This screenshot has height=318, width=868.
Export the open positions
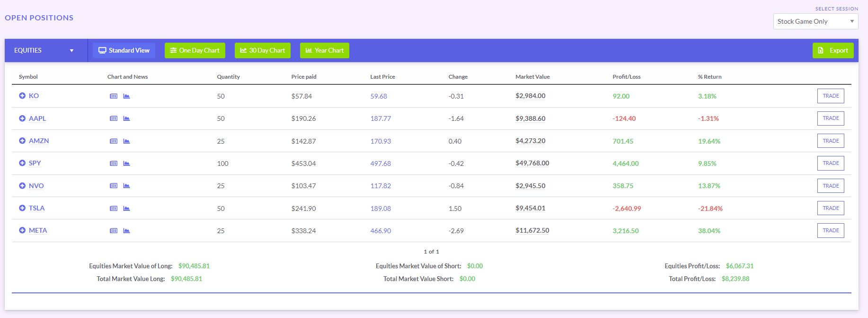(833, 50)
